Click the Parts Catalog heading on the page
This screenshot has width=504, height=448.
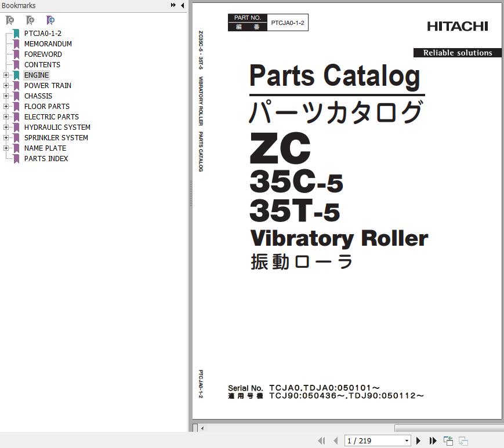click(335, 76)
